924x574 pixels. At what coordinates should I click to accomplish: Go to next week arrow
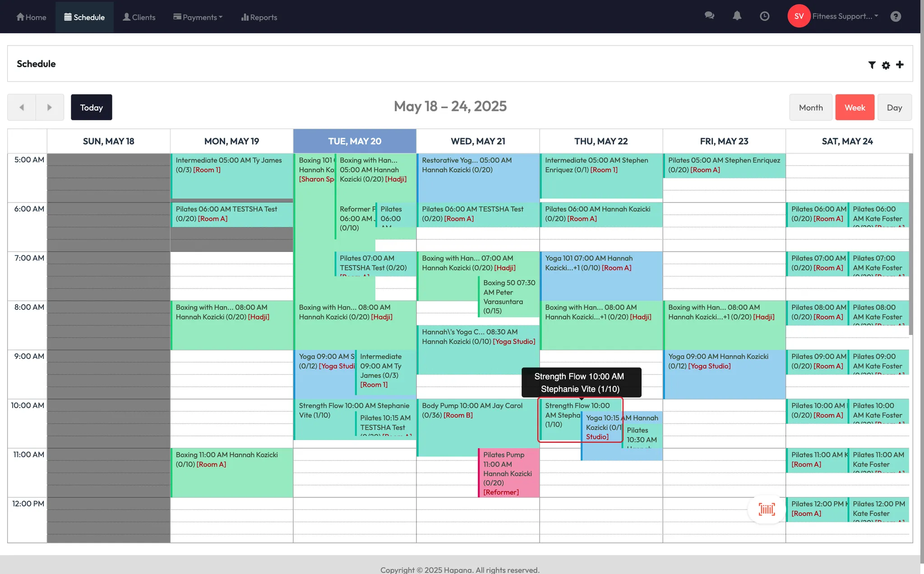point(50,107)
